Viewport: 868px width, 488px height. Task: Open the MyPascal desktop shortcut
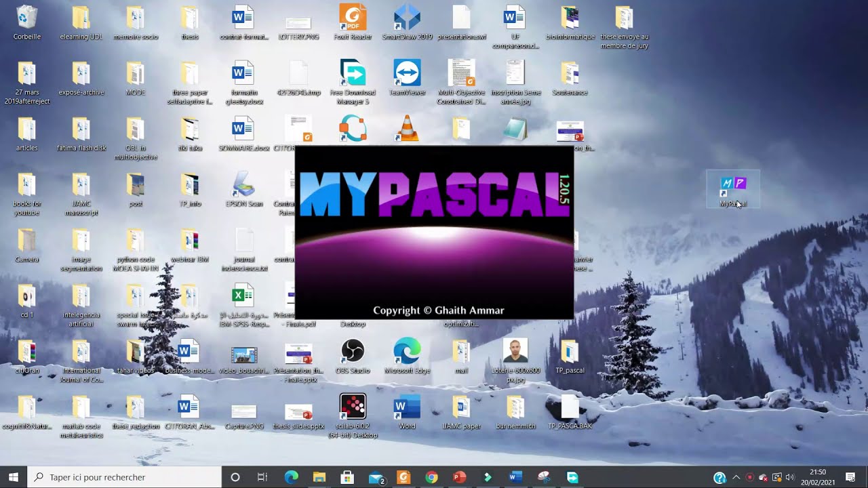[732, 189]
